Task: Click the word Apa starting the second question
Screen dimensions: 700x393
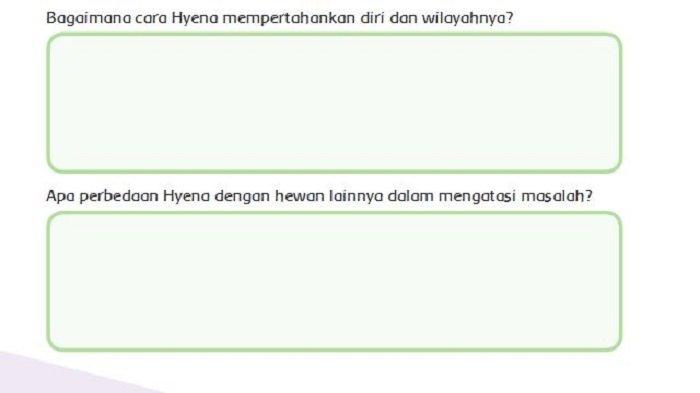Action: tap(60, 196)
